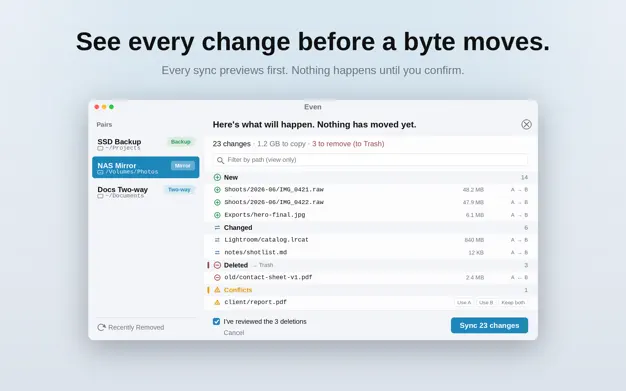This screenshot has width=626, height=391.
Task: Open the Docs Two-way pair
Action: point(145,192)
